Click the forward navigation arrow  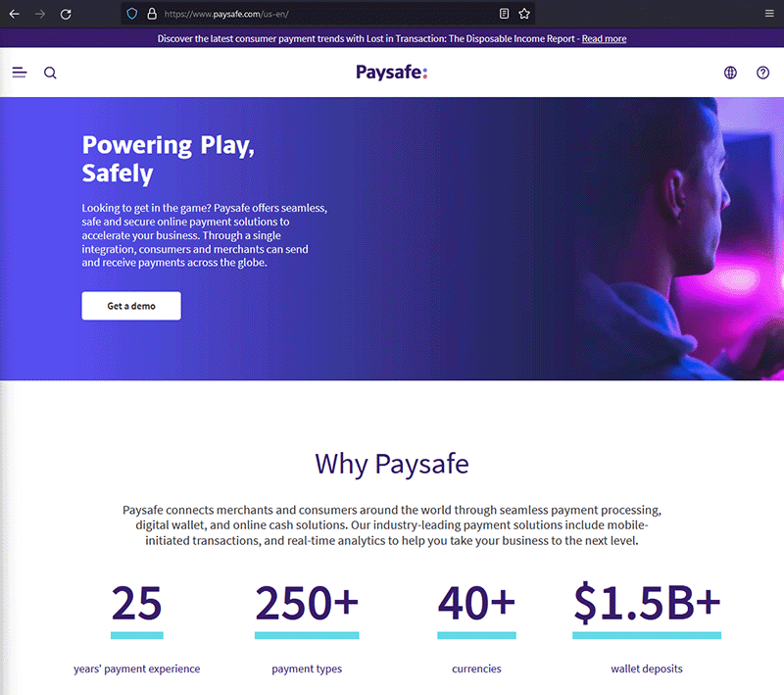pyautogui.click(x=39, y=14)
